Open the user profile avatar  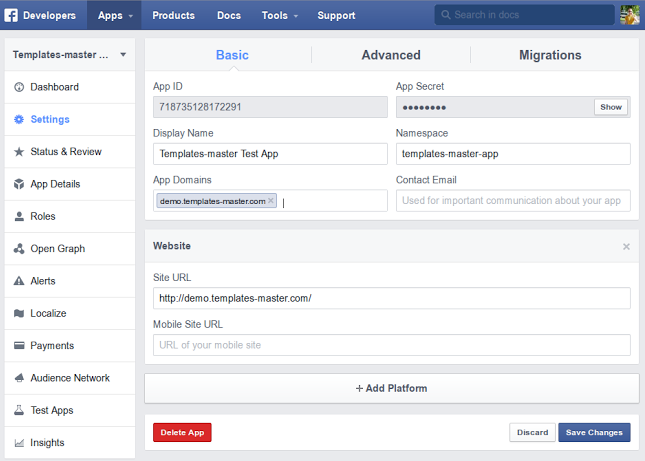click(x=631, y=15)
